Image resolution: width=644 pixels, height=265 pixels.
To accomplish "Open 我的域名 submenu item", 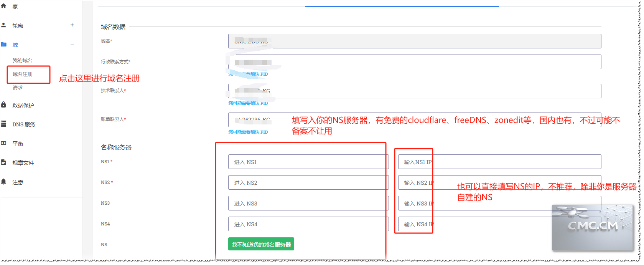I will (x=22, y=60).
